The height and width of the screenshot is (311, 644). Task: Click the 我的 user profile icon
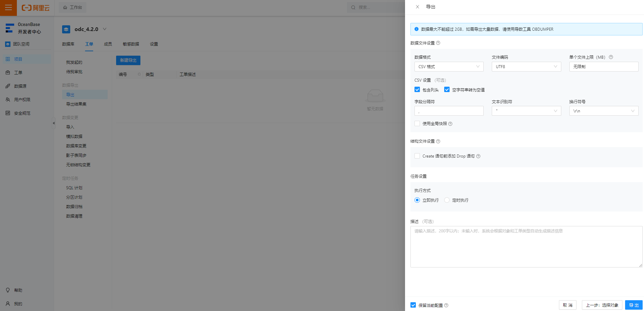[8, 304]
